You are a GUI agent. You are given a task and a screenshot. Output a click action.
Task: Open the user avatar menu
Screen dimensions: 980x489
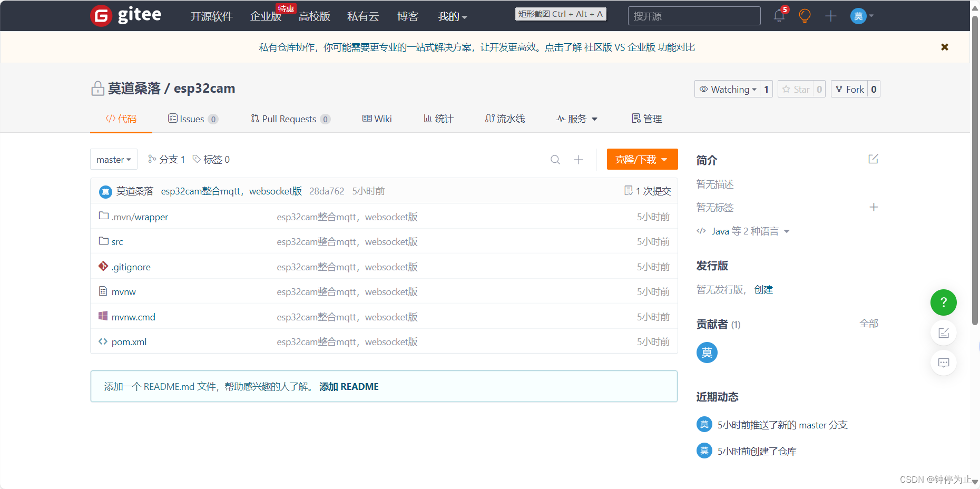point(862,16)
